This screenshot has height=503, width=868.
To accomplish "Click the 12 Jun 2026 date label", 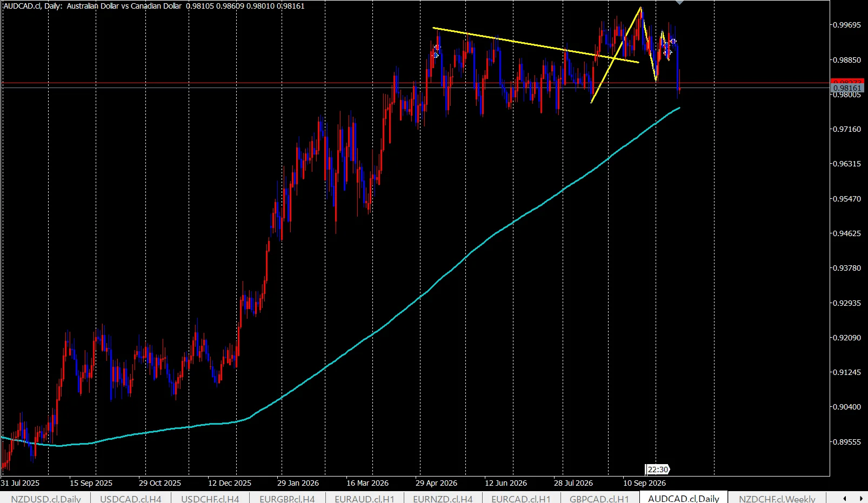I will [x=506, y=483].
